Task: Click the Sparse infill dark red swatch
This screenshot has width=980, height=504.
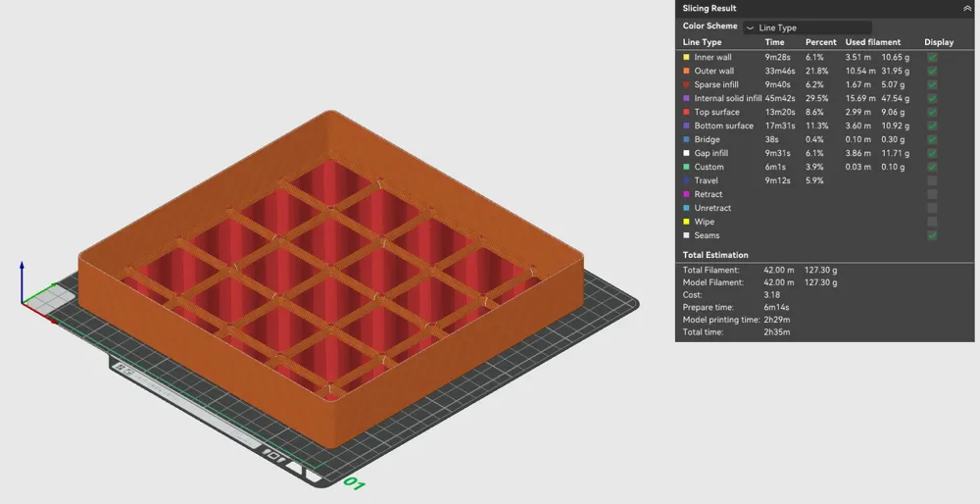Action: click(686, 84)
